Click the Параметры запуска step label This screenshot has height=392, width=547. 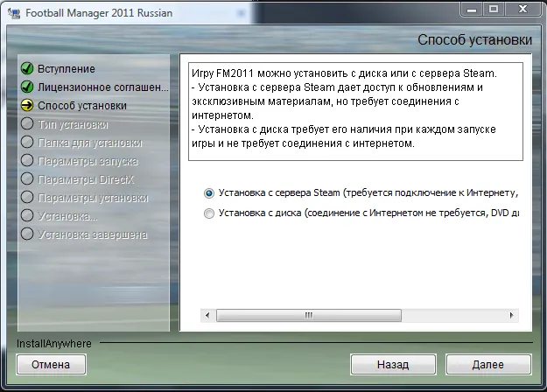click(88, 161)
